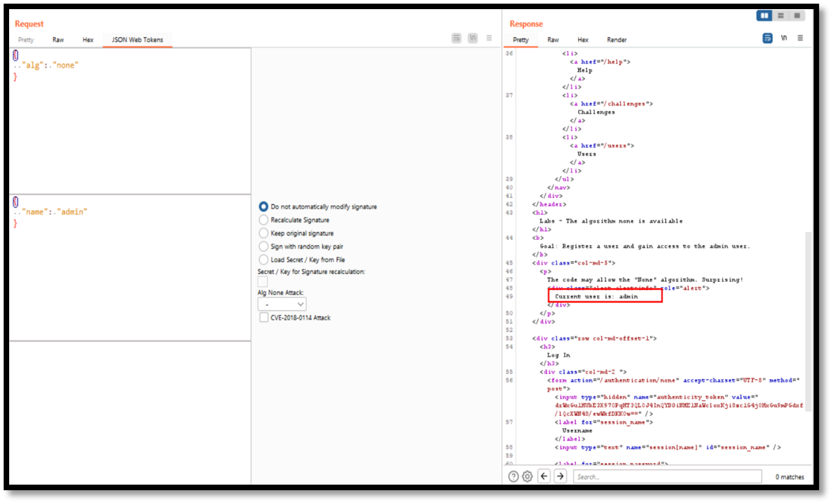Screen dimensions: 833x504
Task: Click 'The code may allow the None algorithm' text
Action: click(x=645, y=279)
